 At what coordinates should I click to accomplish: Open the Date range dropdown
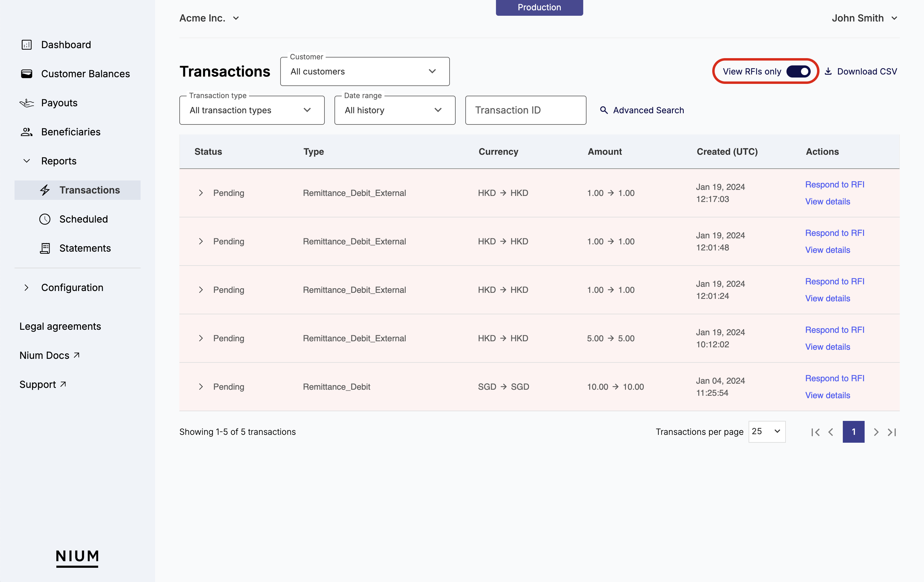tap(394, 110)
